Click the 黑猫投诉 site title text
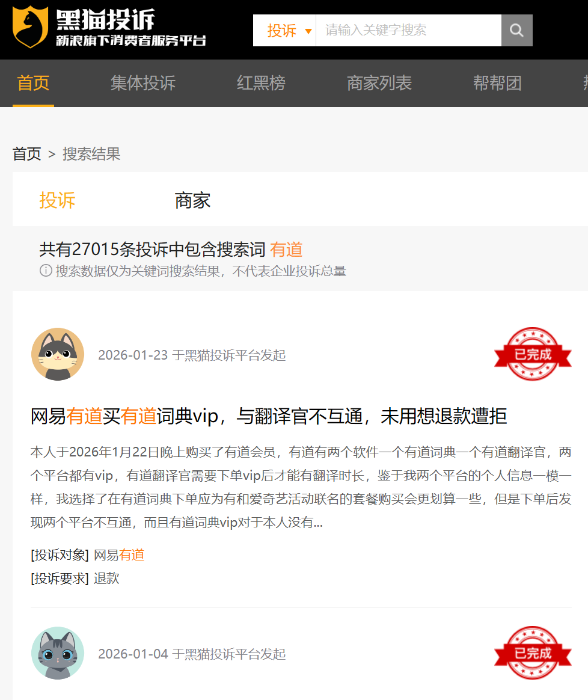The height and width of the screenshot is (700, 588). click(105, 20)
